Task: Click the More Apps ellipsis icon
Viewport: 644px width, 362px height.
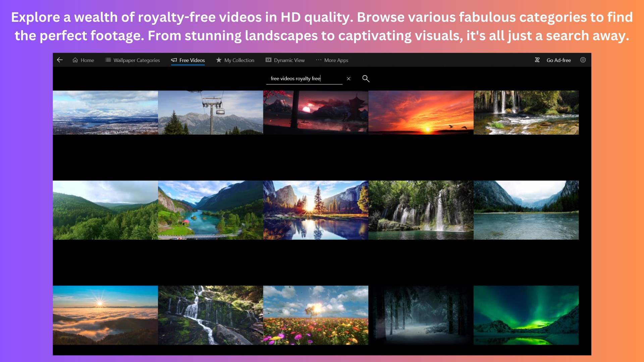Action: (318, 60)
